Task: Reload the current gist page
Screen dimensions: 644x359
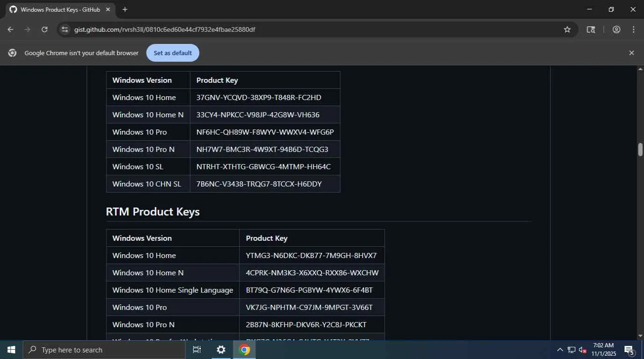Action: 44,29
